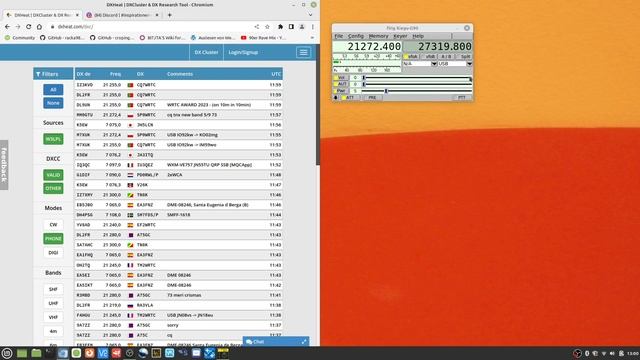
Task: Open the Memory menu in Flrig
Action: tap(378, 36)
